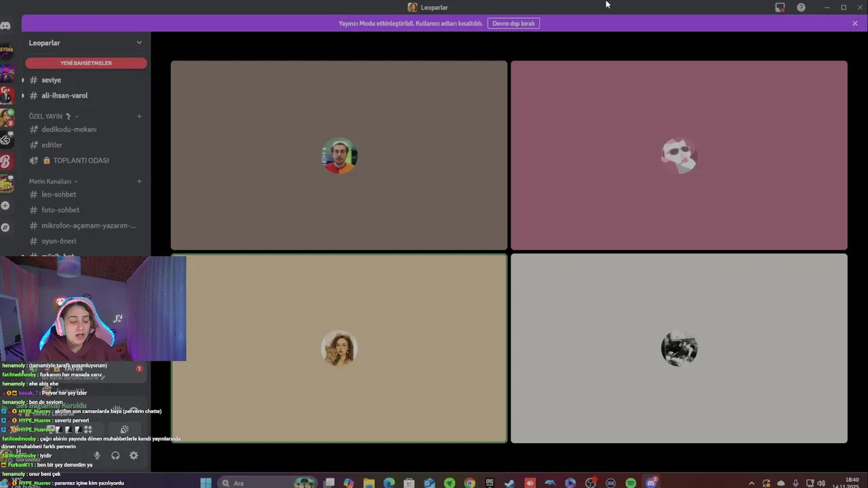Image resolution: width=868 pixels, height=488 pixels.
Task: Click OneDrive cloud icon in tray
Action: point(781,483)
